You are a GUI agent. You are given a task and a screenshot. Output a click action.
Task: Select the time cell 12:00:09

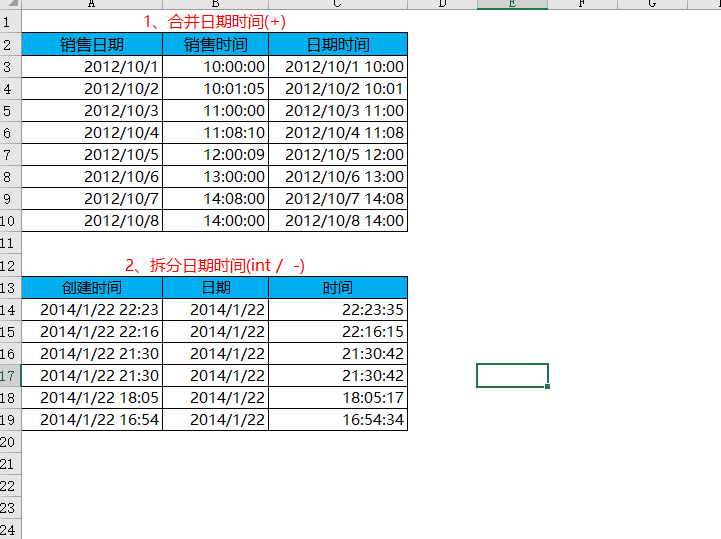tap(215, 155)
